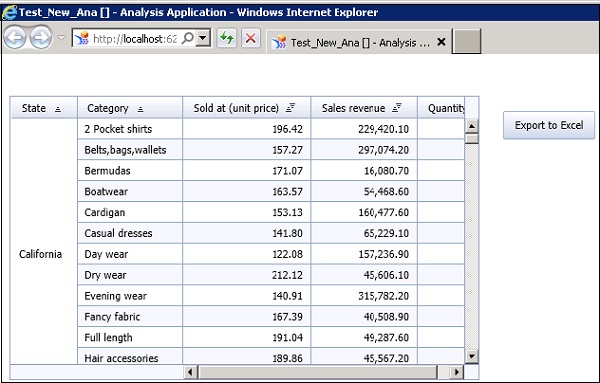600x383 pixels.
Task: Select the Fancy fabric category cell
Action: pos(130,316)
